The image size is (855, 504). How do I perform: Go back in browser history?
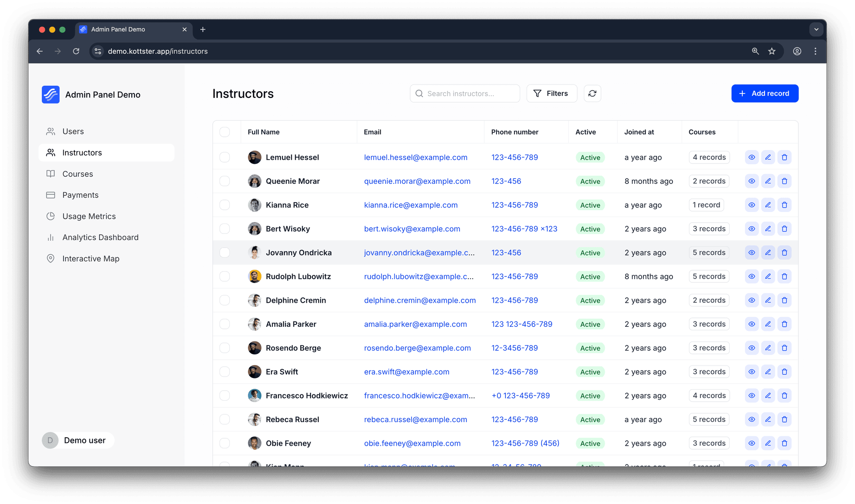pyautogui.click(x=40, y=51)
